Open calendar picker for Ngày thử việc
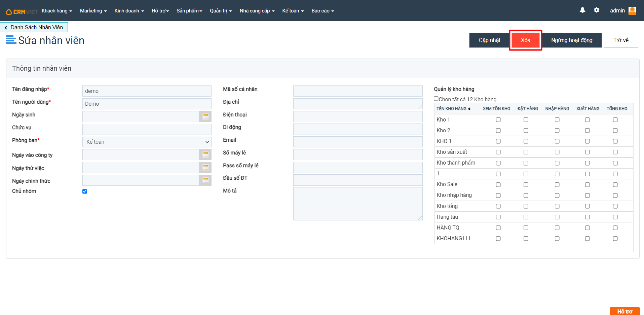The height and width of the screenshot is (315, 644). tap(205, 167)
